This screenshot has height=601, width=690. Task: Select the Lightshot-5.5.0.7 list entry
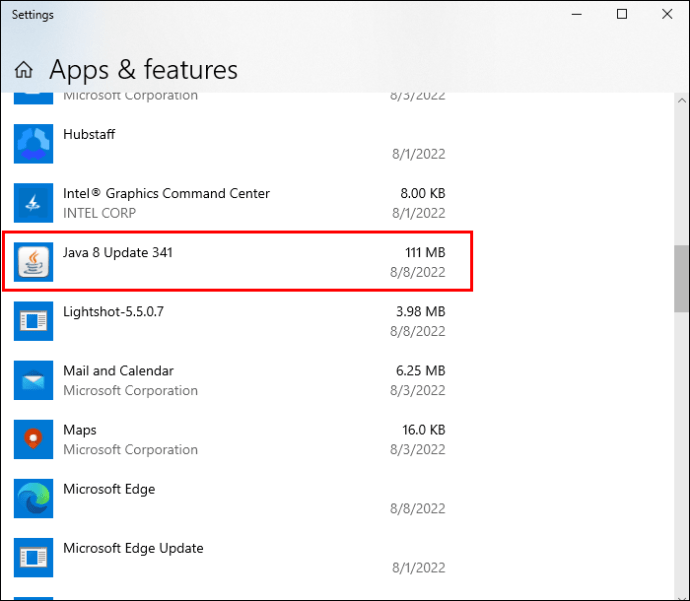click(x=113, y=312)
